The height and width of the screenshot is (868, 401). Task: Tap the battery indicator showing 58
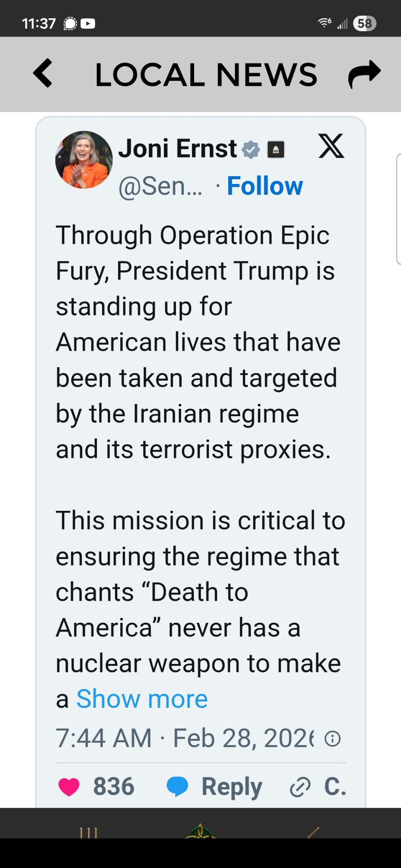(365, 23)
